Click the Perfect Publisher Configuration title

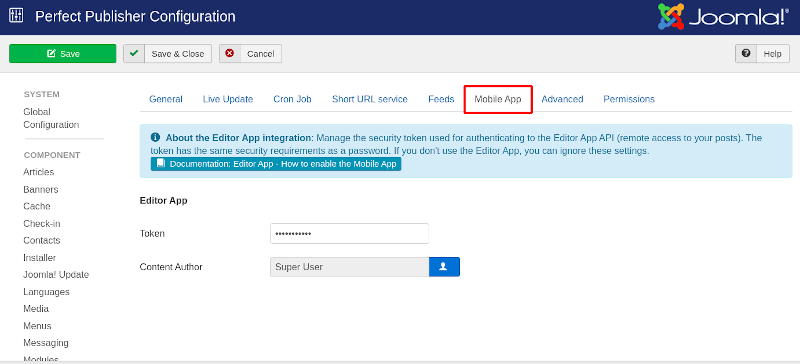tap(135, 16)
